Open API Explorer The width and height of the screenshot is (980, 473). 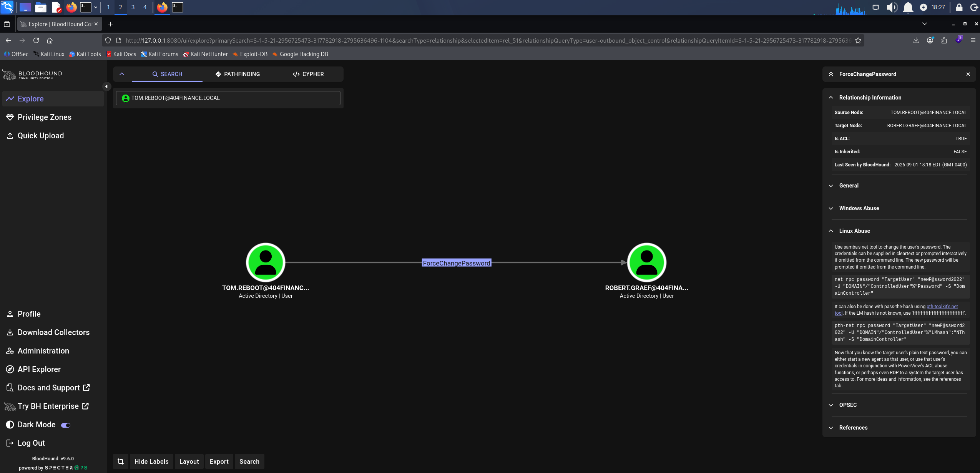tap(53, 369)
